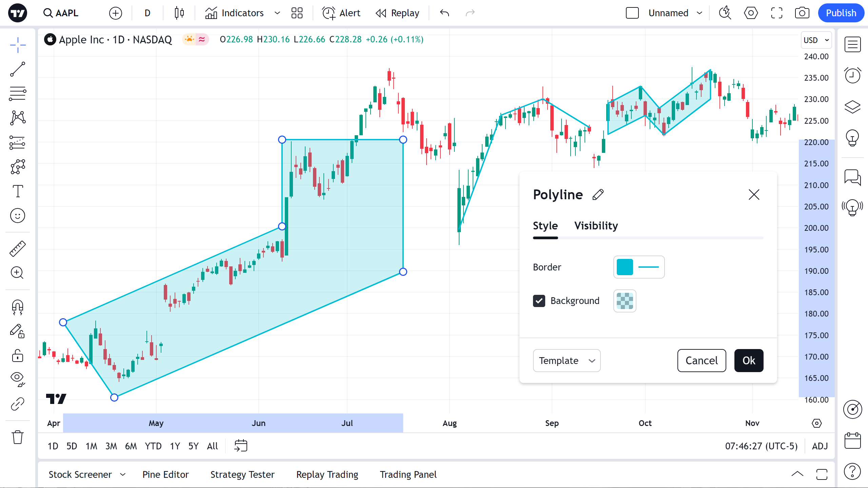Uncheck the Background checkbox
The image size is (868, 488).
tap(539, 301)
